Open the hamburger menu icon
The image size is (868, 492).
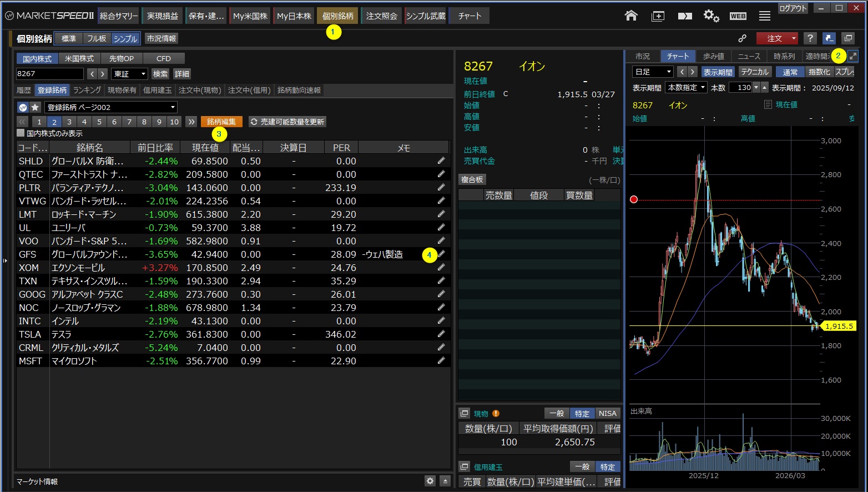coord(765,16)
